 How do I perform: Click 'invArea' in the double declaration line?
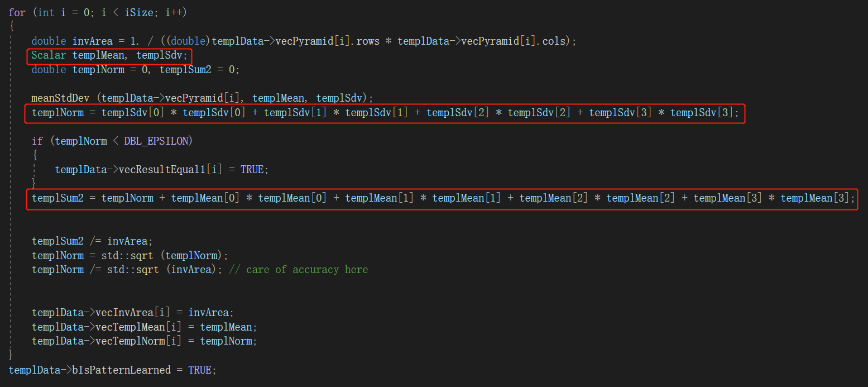point(93,41)
